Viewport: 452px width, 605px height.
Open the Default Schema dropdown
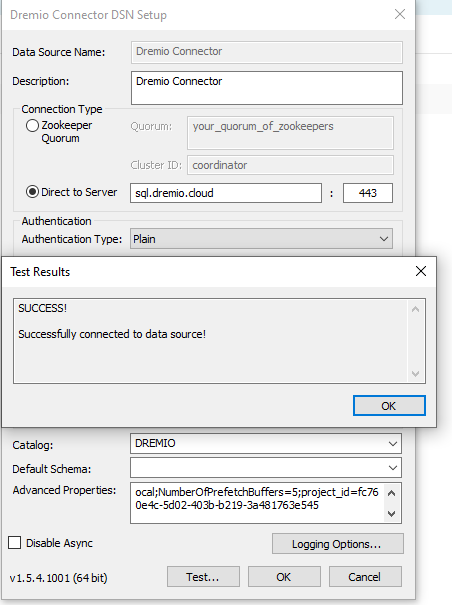pos(266,468)
